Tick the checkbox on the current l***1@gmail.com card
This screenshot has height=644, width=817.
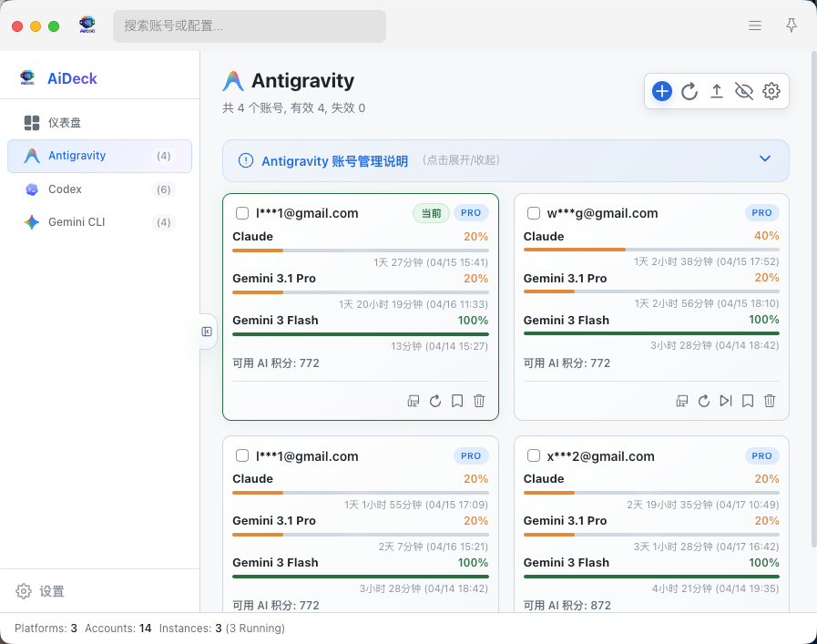tap(242, 213)
